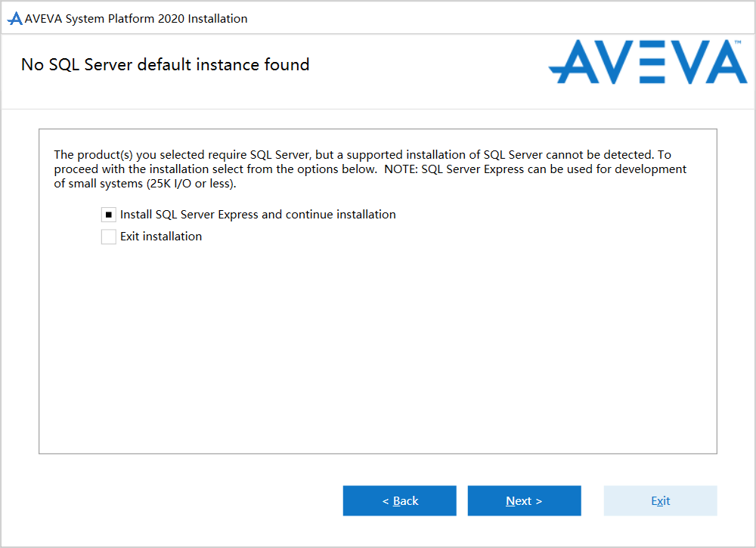The height and width of the screenshot is (548, 756).
Task: Click the AVEVA icon in the title bar
Action: click(14, 19)
